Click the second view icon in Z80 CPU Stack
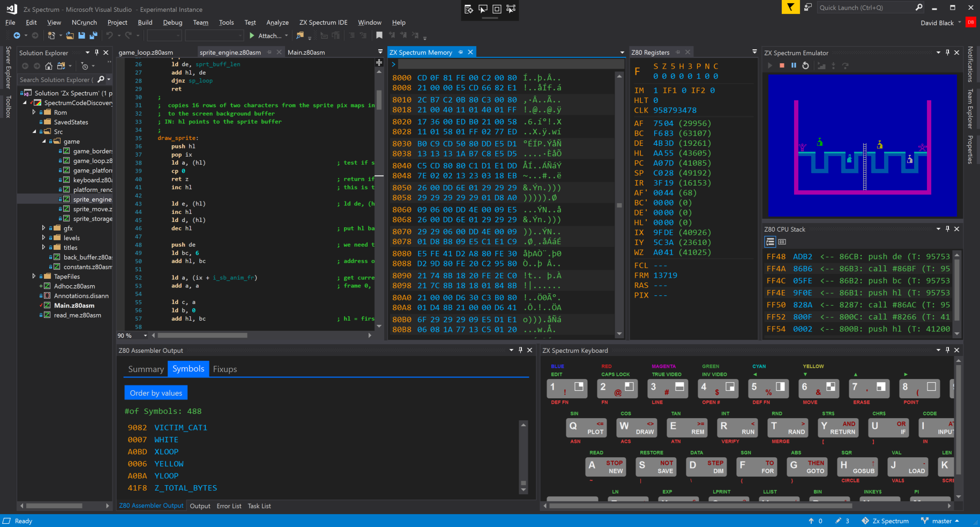This screenshot has width=980, height=527. tap(782, 242)
